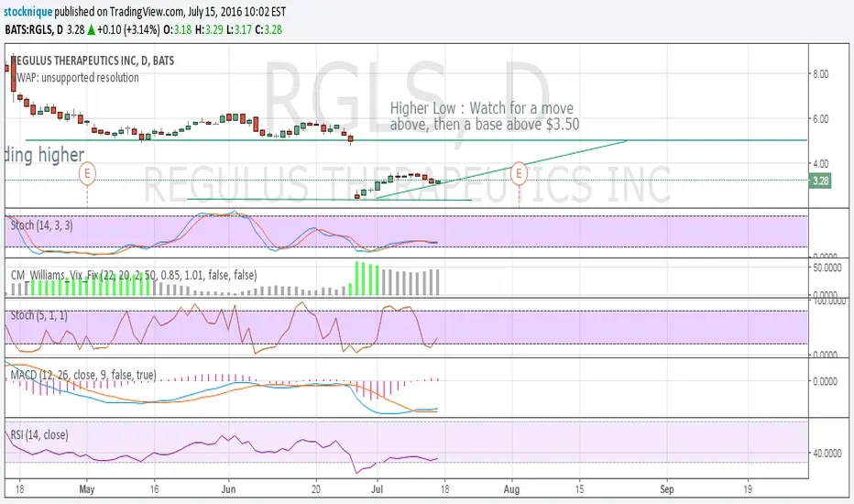Click the 50.0000 Vix Fix axis value
The image size is (854, 504).
point(827,268)
